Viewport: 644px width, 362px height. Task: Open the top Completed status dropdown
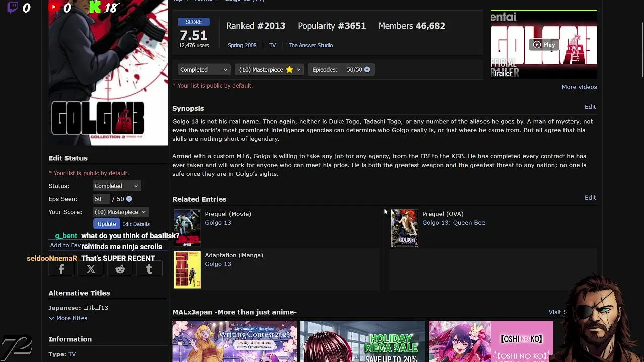(x=203, y=70)
